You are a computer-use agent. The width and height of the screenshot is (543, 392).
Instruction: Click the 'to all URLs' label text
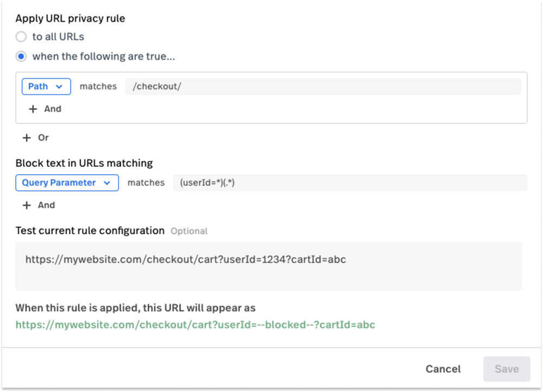tap(58, 37)
